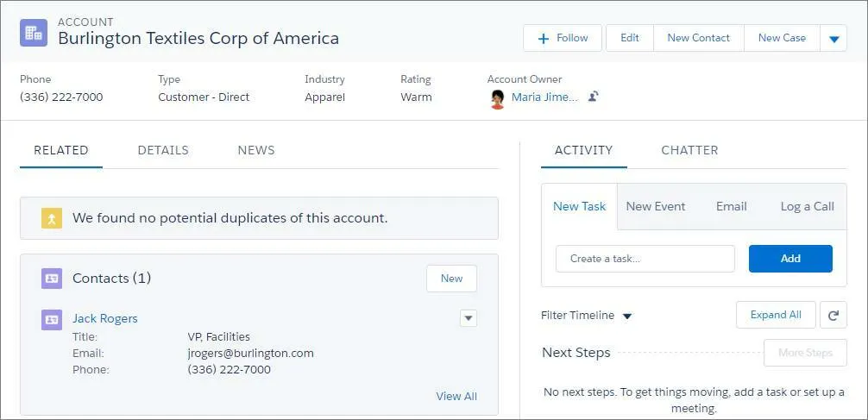
Task: Click the Warm rating value
Action: 416,97
